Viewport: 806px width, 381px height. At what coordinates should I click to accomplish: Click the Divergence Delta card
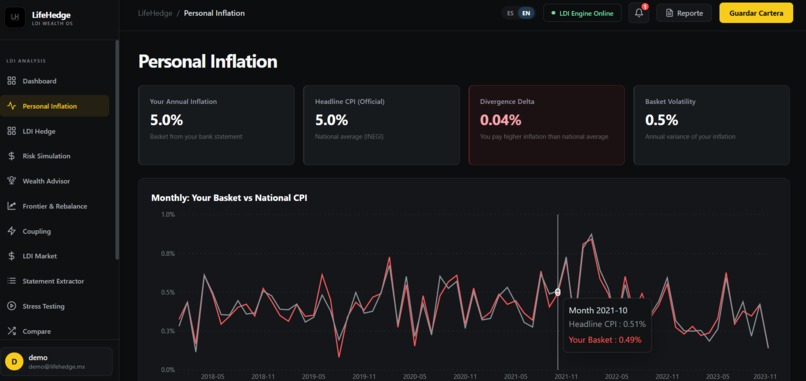pos(546,125)
